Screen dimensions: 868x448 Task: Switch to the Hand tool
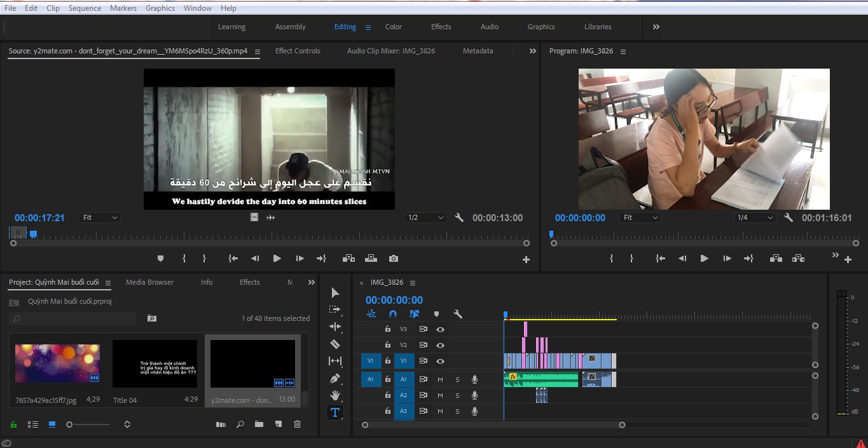click(x=335, y=395)
